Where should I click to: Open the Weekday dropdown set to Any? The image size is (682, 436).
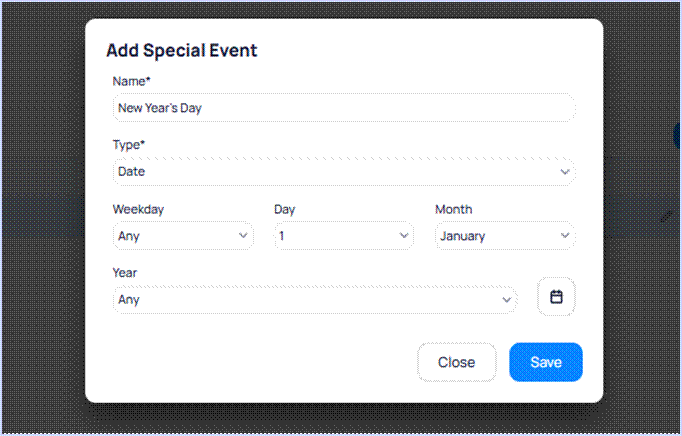(x=180, y=236)
